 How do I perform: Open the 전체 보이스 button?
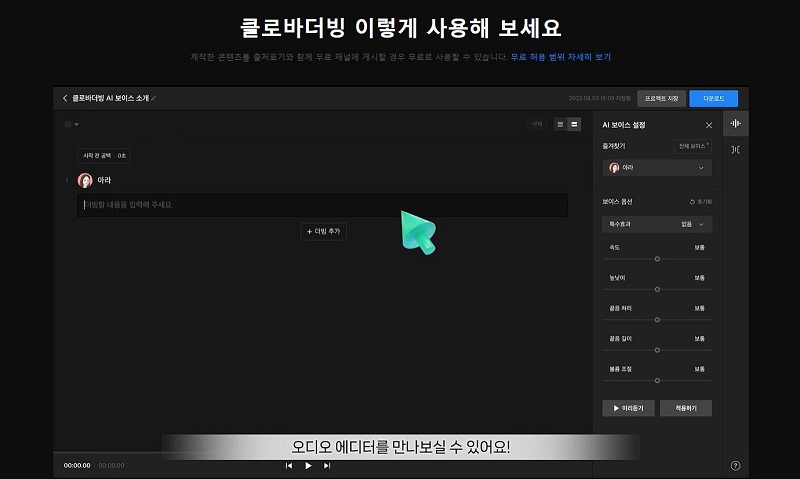click(693, 146)
